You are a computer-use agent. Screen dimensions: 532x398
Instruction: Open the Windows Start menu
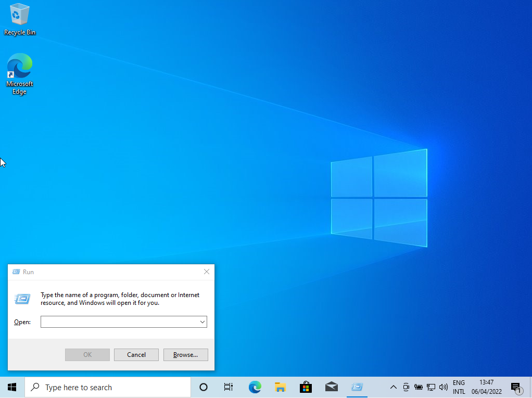click(12, 387)
